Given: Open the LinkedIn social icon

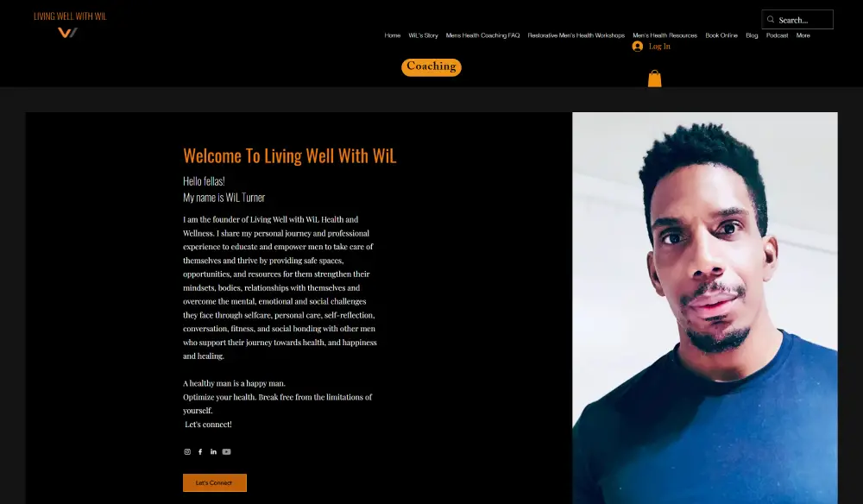Looking at the screenshot, I should [213, 451].
